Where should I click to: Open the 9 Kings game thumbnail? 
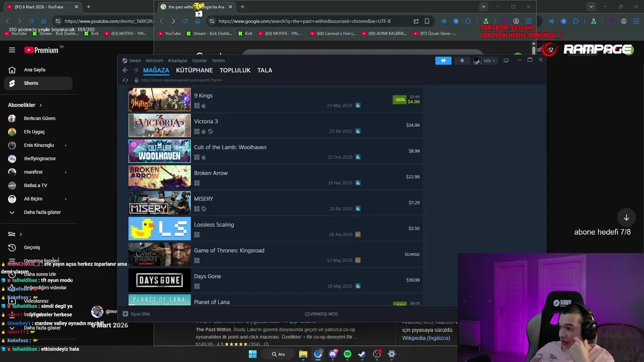(x=159, y=100)
